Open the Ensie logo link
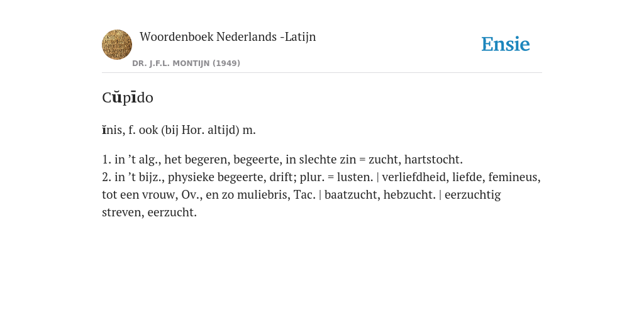 tap(505, 44)
